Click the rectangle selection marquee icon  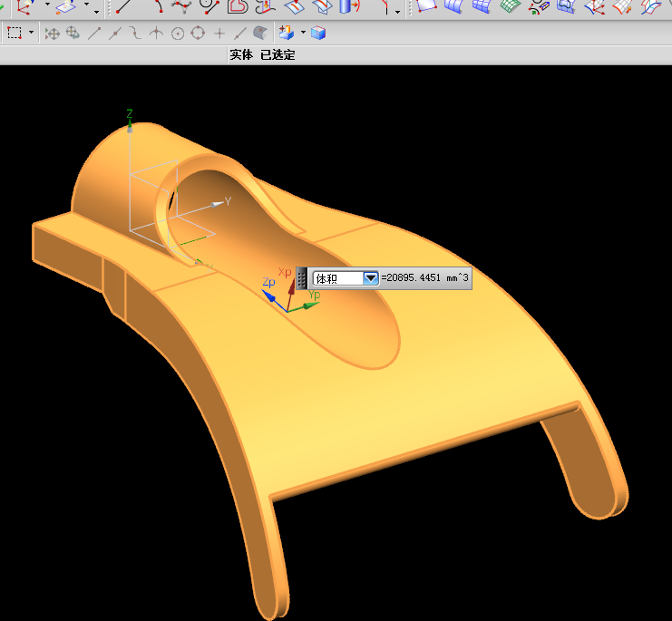[x=15, y=34]
